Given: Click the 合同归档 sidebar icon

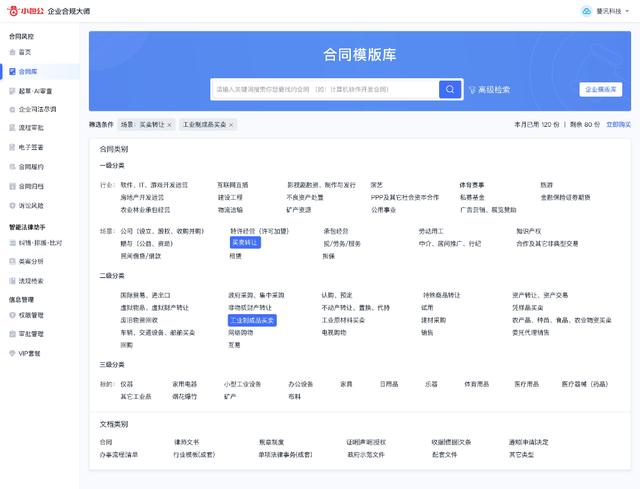Looking at the screenshot, I should [12, 186].
